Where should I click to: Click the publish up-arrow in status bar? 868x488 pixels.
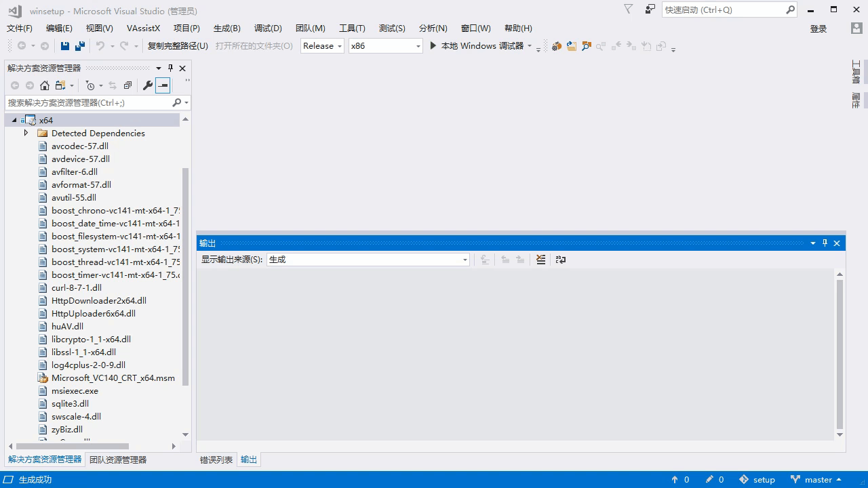tap(675, 480)
